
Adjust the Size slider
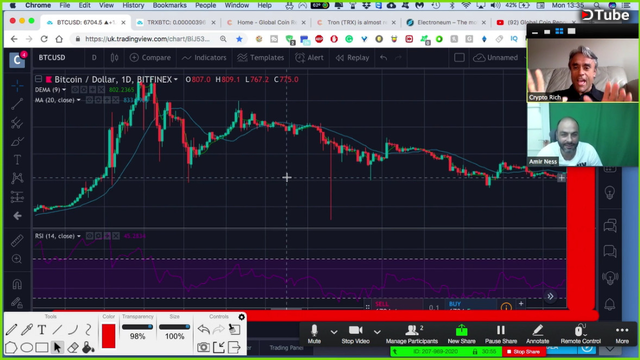[174, 327]
